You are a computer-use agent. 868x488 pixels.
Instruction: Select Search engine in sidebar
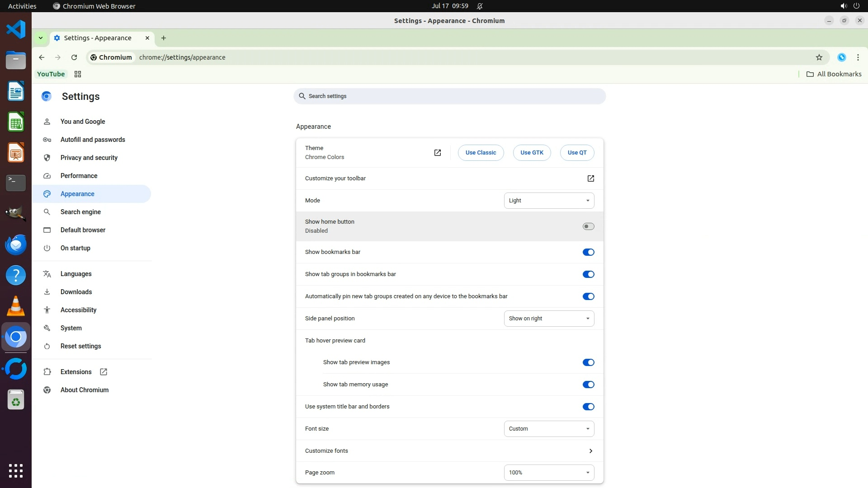[80, 212]
